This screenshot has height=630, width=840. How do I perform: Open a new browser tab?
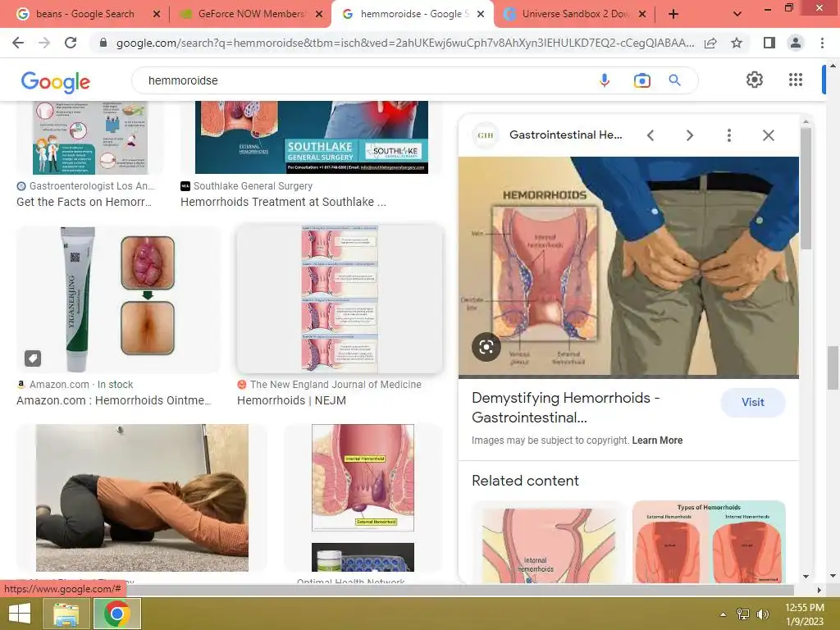673,15
